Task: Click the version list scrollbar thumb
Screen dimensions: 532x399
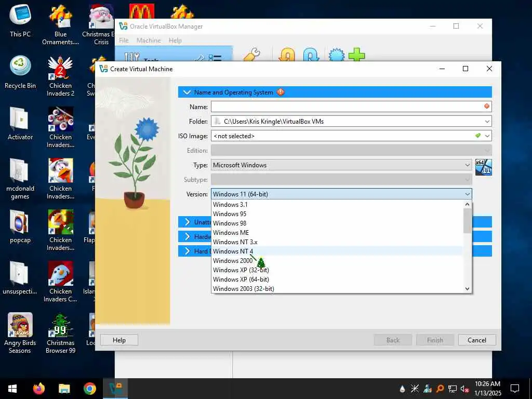Action: click(467, 220)
